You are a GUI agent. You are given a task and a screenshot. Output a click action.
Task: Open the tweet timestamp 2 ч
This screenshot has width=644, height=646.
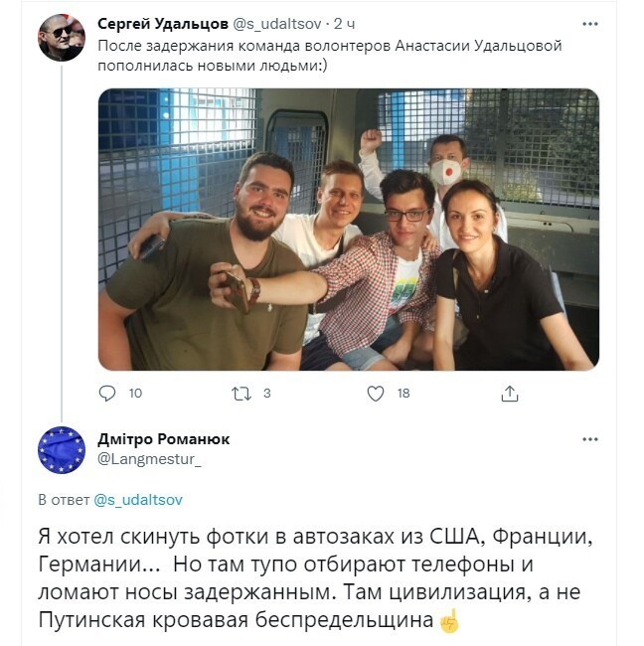(344, 24)
